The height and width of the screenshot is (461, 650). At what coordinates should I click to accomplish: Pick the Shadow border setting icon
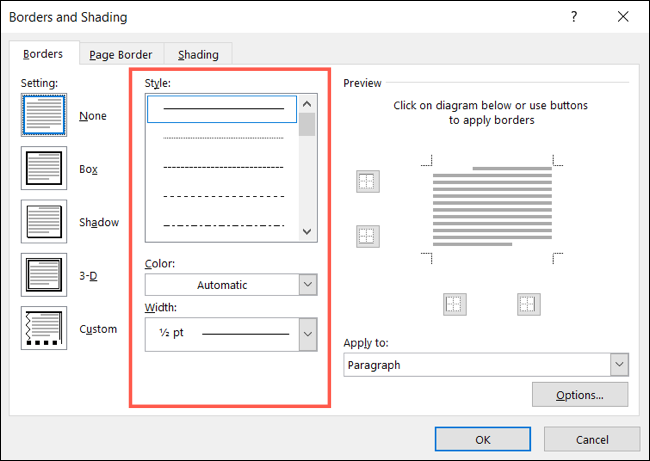coord(44,221)
